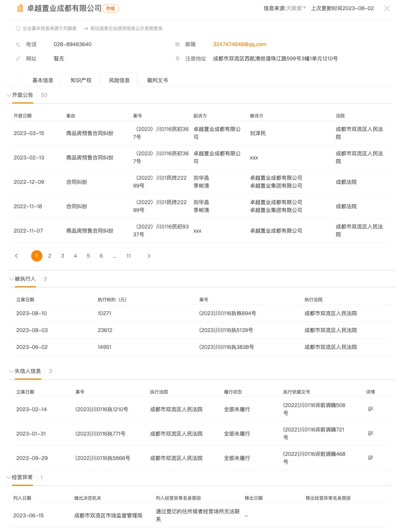Click 开庭公告 count 53

pos(44,95)
